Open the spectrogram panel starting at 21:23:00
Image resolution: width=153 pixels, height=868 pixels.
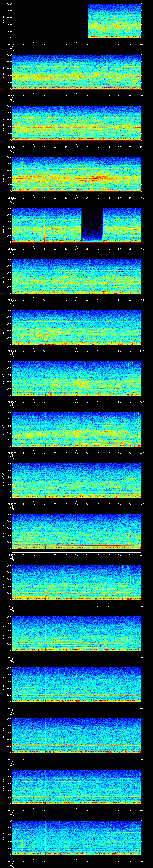(x=76, y=736)
